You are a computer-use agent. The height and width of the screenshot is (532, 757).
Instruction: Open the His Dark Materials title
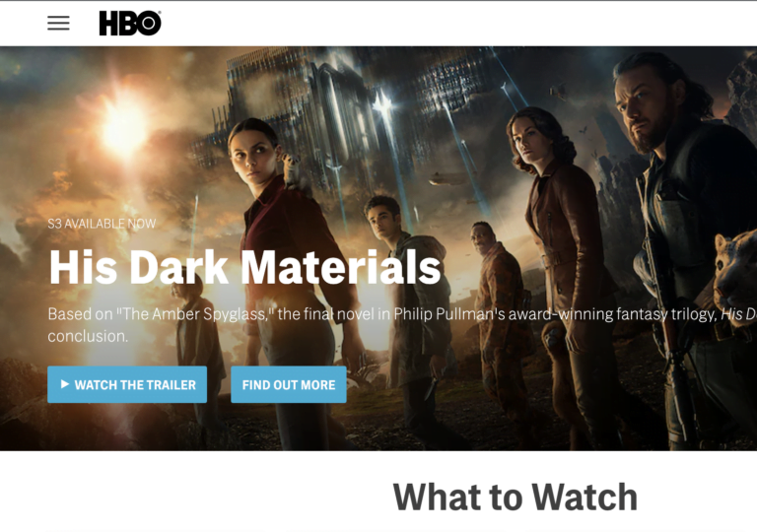(244, 267)
